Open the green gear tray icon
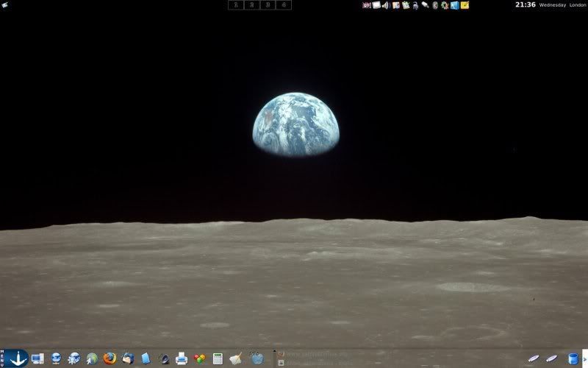This screenshot has width=588, height=368. 445,5
